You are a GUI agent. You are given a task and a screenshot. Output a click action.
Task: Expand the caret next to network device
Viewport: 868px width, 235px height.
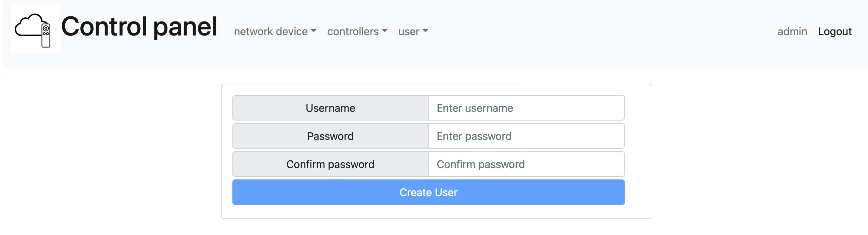coord(314,31)
